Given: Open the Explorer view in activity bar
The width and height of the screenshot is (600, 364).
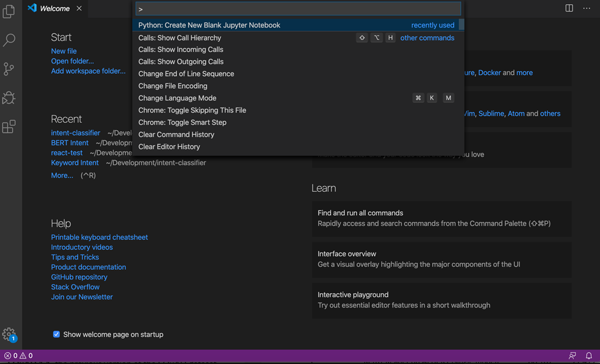Looking at the screenshot, I should [9, 11].
